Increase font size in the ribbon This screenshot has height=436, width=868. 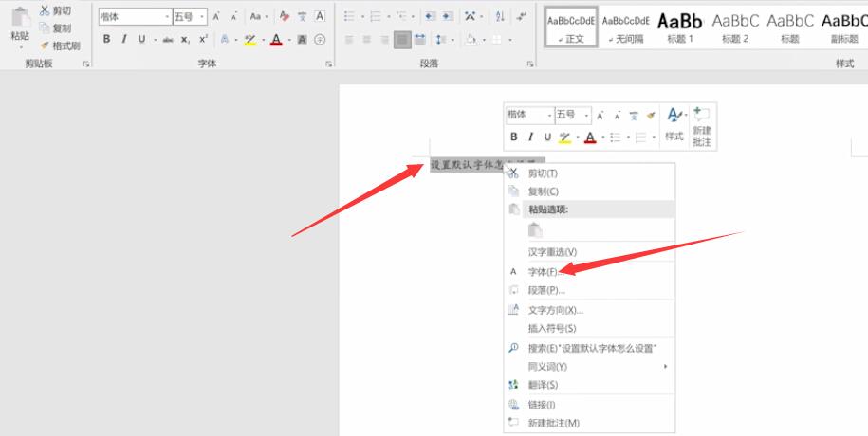[x=216, y=17]
